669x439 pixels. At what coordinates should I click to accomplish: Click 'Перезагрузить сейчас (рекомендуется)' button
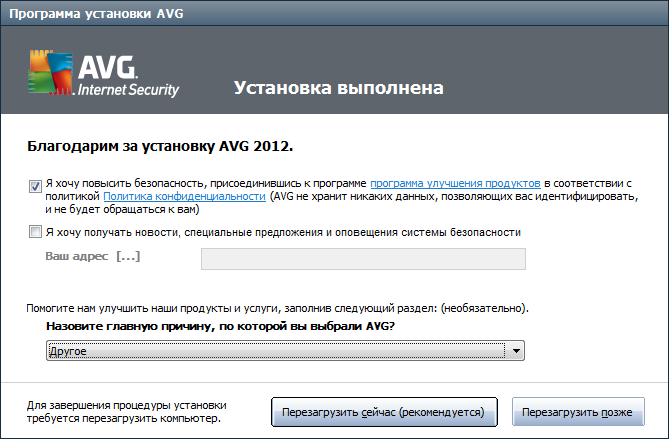click(384, 412)
